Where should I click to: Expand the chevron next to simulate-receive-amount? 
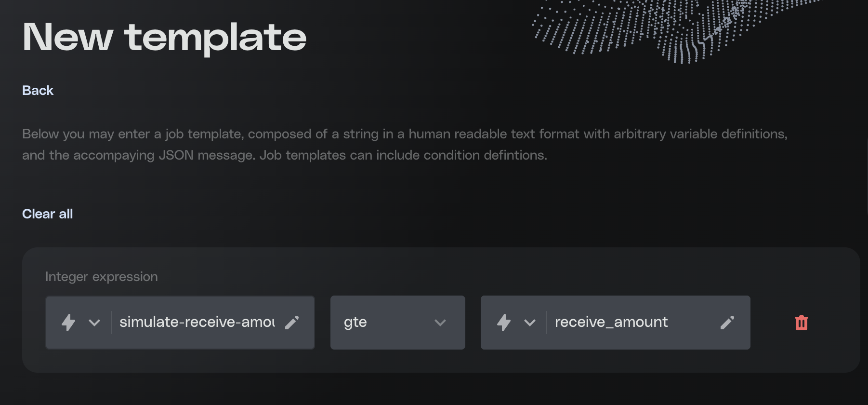click(94, 323)
